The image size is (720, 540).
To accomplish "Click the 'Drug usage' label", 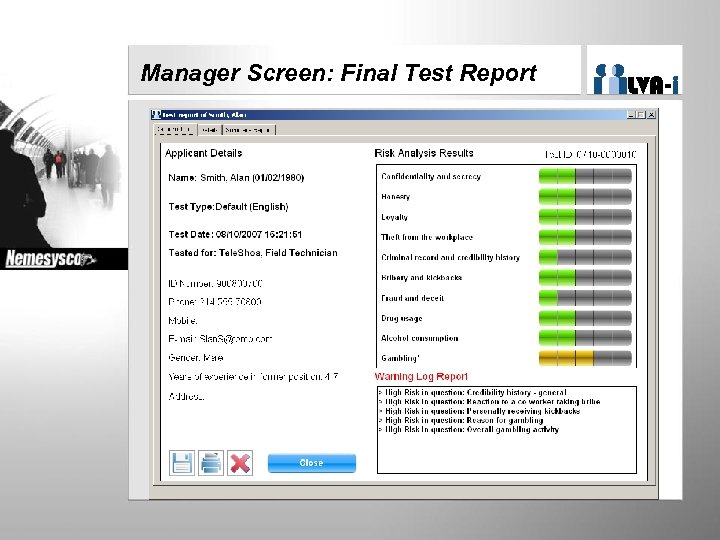I will point(401,318).
